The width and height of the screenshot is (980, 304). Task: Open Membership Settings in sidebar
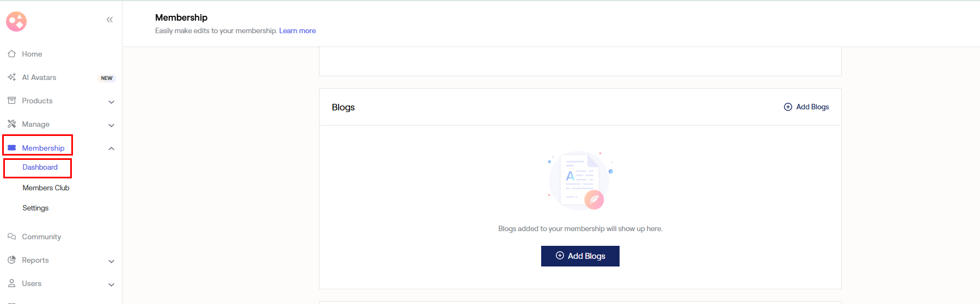[x=35, y=208]
